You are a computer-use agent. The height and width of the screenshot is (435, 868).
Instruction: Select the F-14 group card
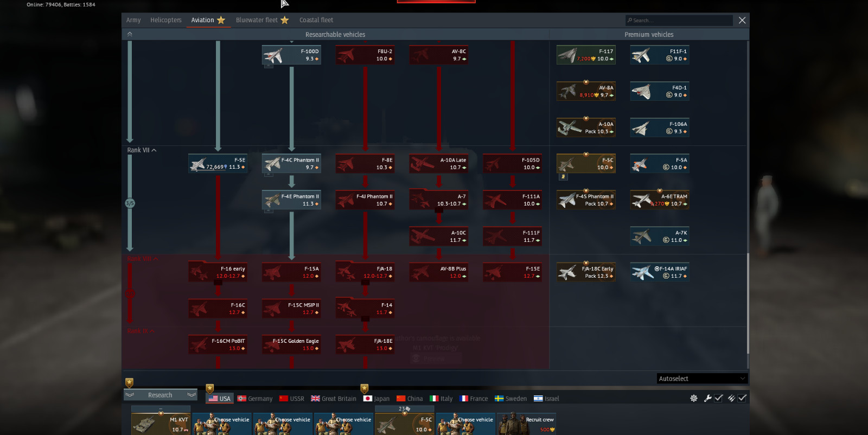(x=365, y=308)
